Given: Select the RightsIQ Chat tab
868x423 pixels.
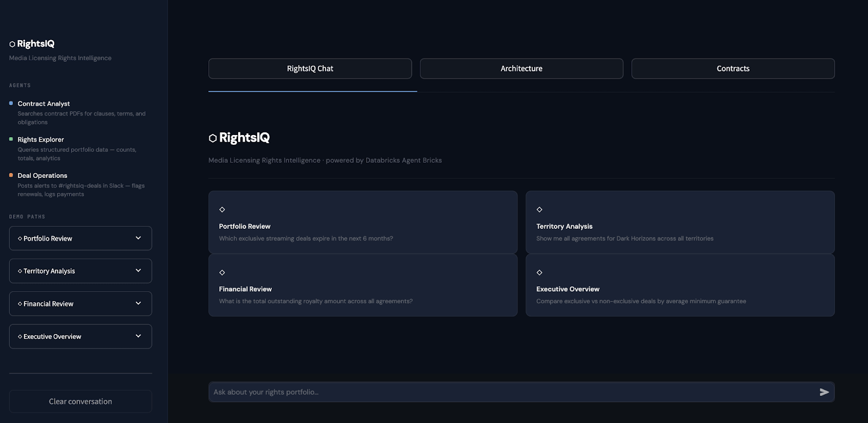Looking at the screenshot, I should pyautogui.click(x=310, y=69).
